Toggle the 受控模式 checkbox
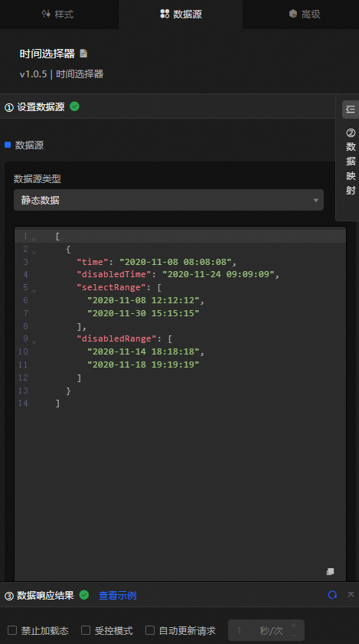This screenshot has height=644, width=359. pyautogui.click(x=86, y=630)
